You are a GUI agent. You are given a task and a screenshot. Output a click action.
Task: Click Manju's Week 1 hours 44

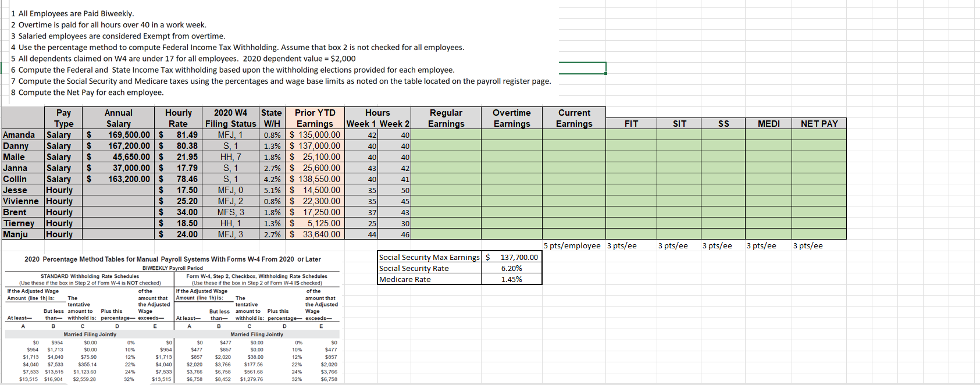point(361,234)
